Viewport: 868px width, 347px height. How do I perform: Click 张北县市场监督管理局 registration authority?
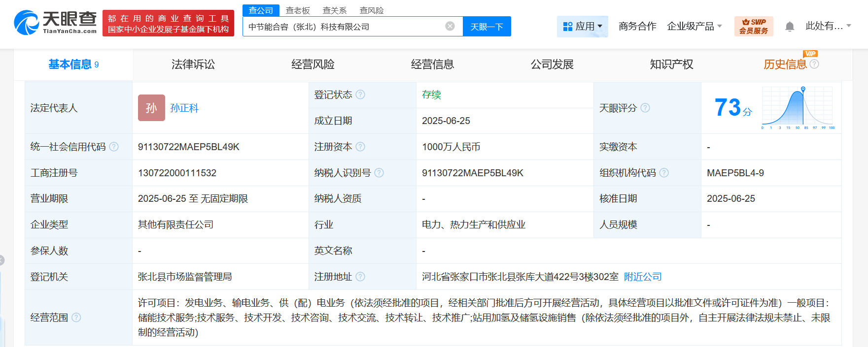tap(185, 277)
